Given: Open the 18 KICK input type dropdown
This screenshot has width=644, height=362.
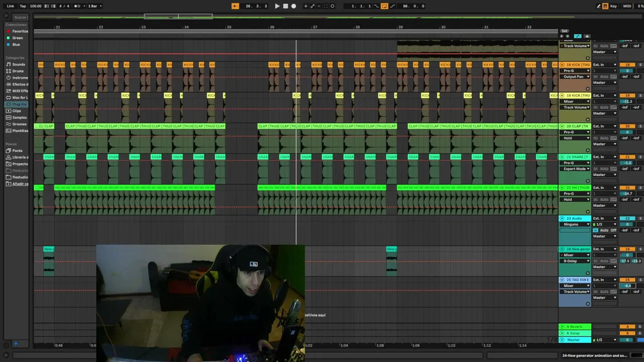Looking at the screenshot, I should coord(605,65).
